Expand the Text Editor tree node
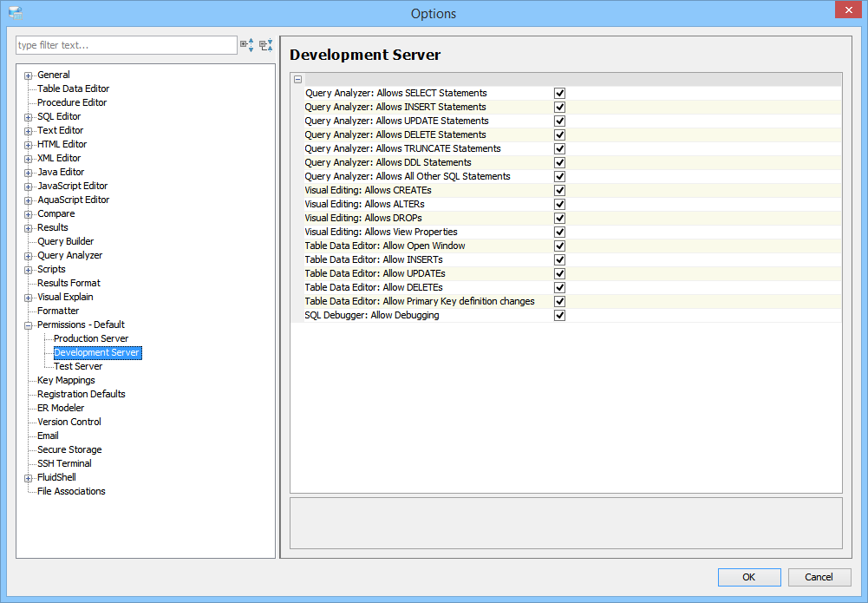Image resolution: width=868 pixels, height=603 pixels. point(29,131)
